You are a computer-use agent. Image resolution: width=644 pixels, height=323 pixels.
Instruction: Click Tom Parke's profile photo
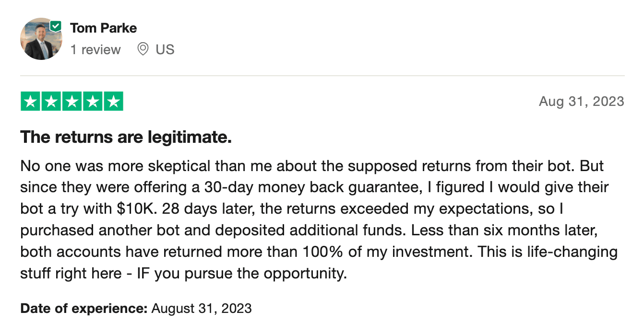(x=40, y=40)
